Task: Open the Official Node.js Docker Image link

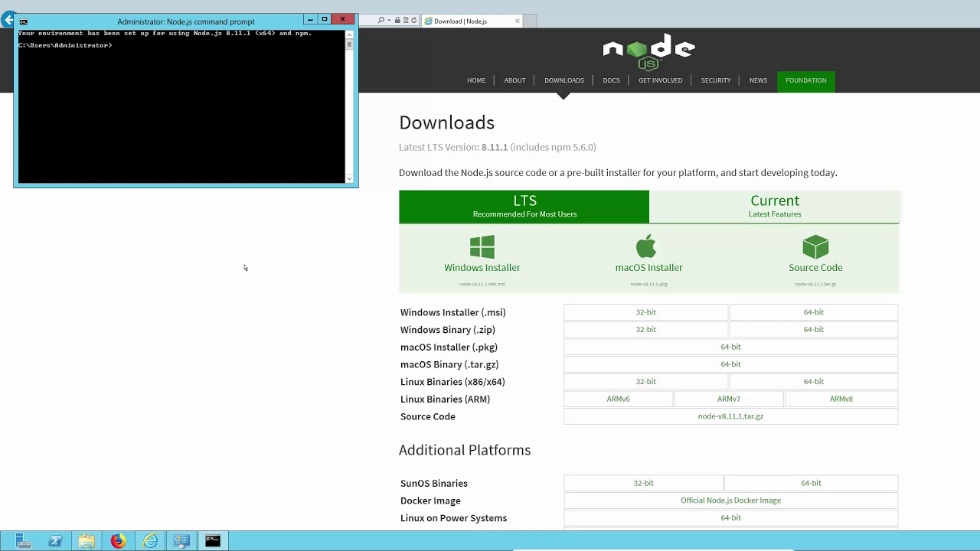Action: tap(730, 500)
